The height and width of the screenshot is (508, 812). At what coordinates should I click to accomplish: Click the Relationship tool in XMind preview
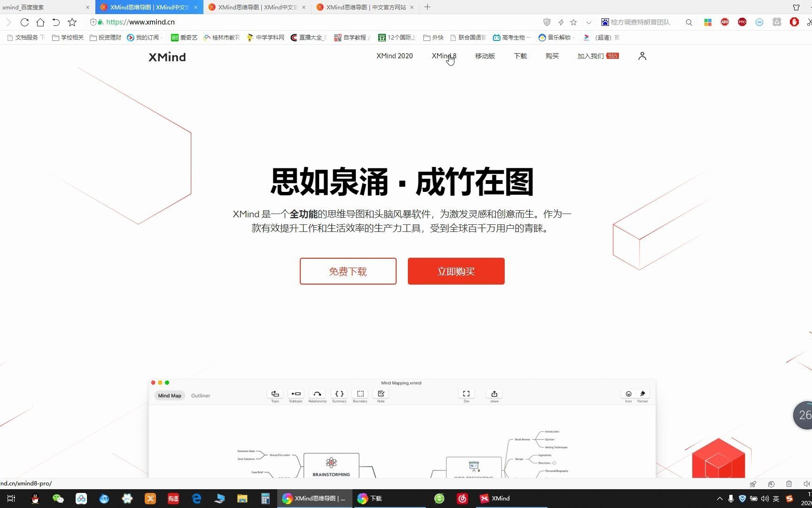click(317, 396)
